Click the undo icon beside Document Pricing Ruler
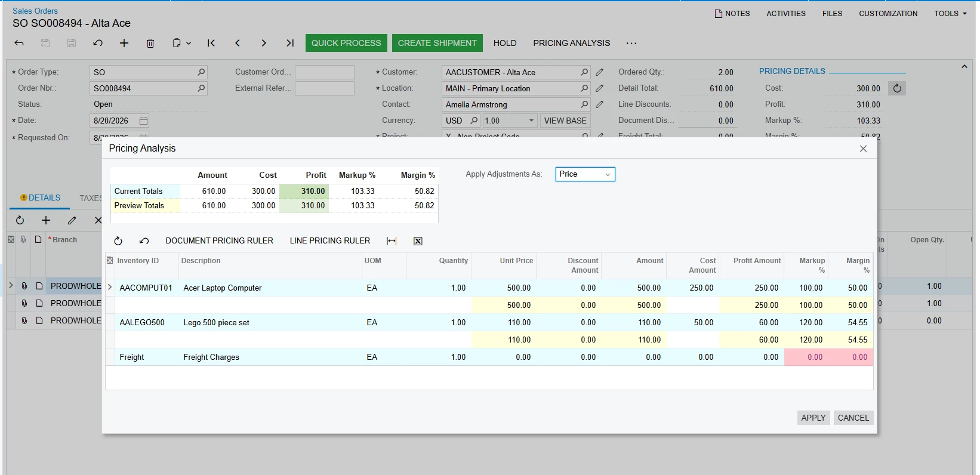This screenshot has height=475, width=980. point(144,241)
